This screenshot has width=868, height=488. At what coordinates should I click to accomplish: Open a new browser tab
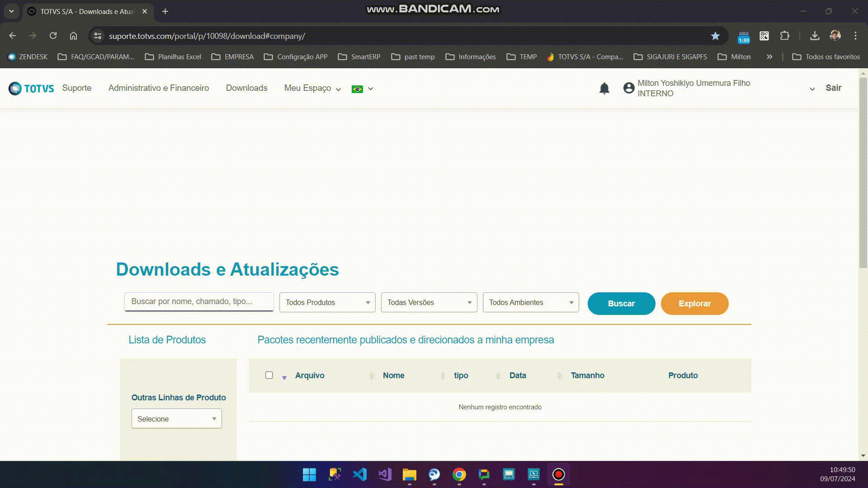click(x=165, y=11)
